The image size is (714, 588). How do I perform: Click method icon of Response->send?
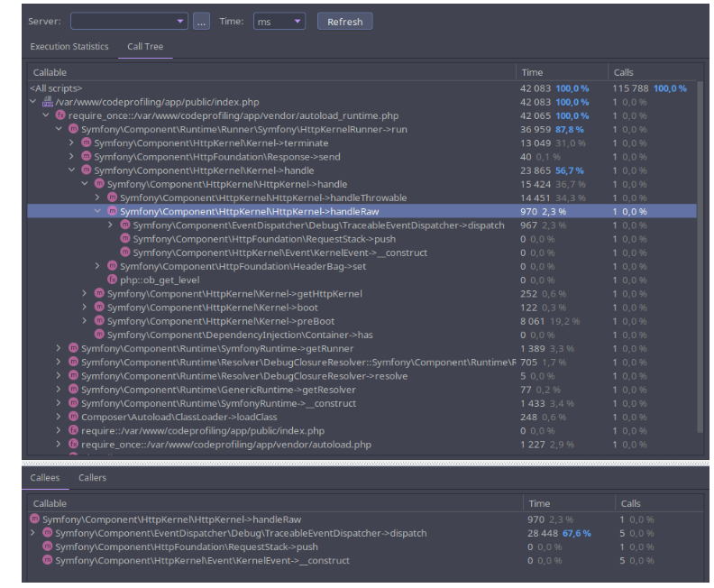(86, 156)
